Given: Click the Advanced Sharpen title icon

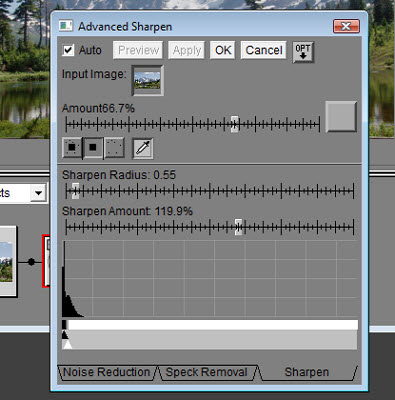Looking at the screenshot, I should (x=66, y=26).
